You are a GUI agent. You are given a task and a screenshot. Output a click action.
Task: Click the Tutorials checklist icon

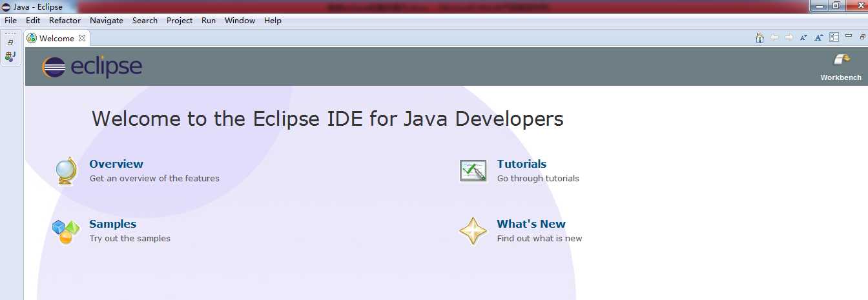[x=473, y=171]
